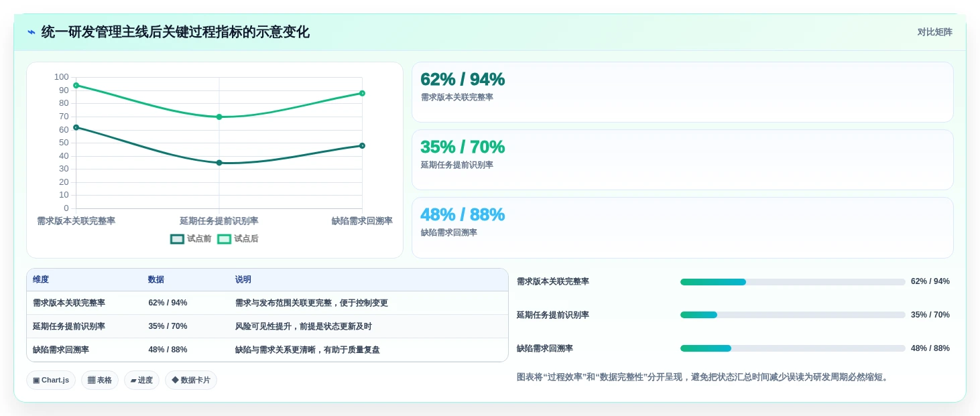This screenshot has height=416, width=980.
Task: Click the chart x-axis label 延期任务提前识别率
Action: (219, 221)
